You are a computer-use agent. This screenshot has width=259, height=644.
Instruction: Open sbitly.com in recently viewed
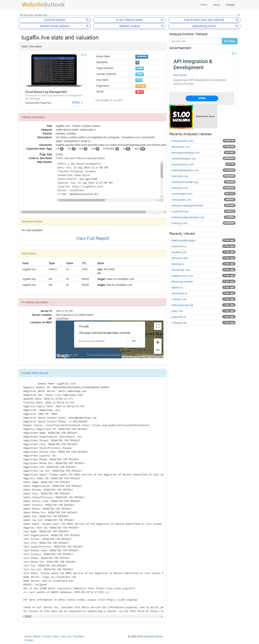(177, 311)
